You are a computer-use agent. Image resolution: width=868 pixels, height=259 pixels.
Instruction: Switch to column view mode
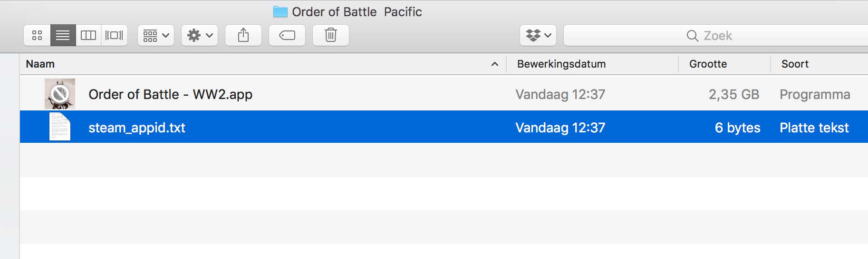[x=88, y=35]
